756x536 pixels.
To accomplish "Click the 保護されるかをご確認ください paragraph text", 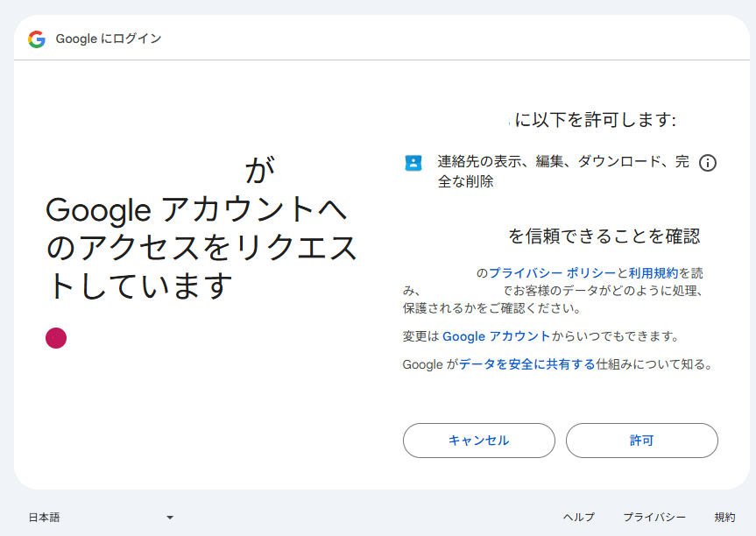I will [x=491, y=308].
